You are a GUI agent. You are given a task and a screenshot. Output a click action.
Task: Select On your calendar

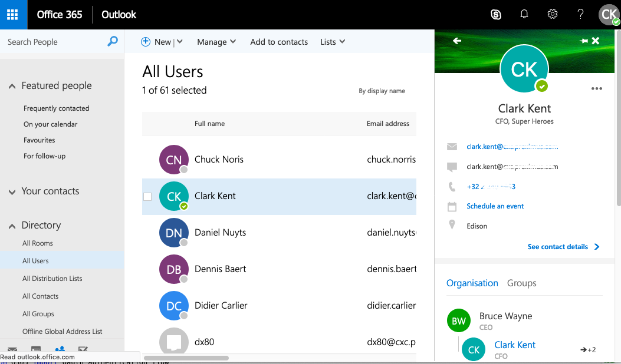[x=50, y=124]
